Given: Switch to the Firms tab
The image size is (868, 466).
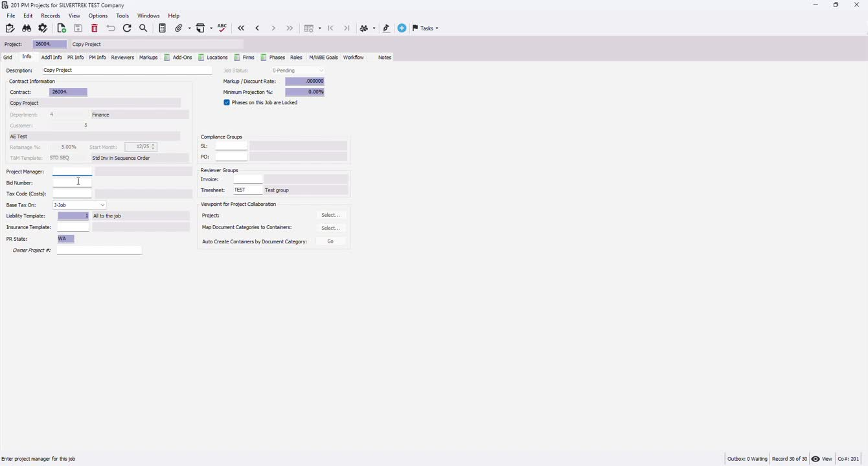Looking at the screenshot, I should pos(244,58).
